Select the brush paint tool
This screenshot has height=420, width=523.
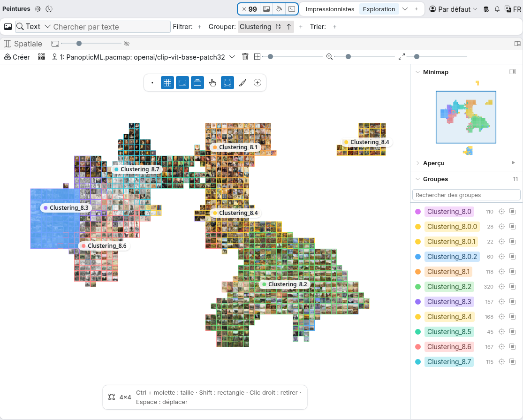[243, 83]
